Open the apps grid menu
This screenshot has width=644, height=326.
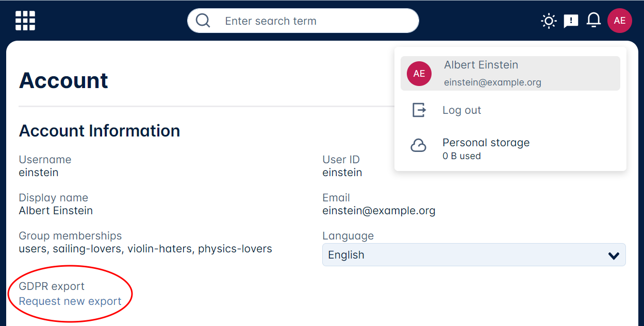[25, 20]
